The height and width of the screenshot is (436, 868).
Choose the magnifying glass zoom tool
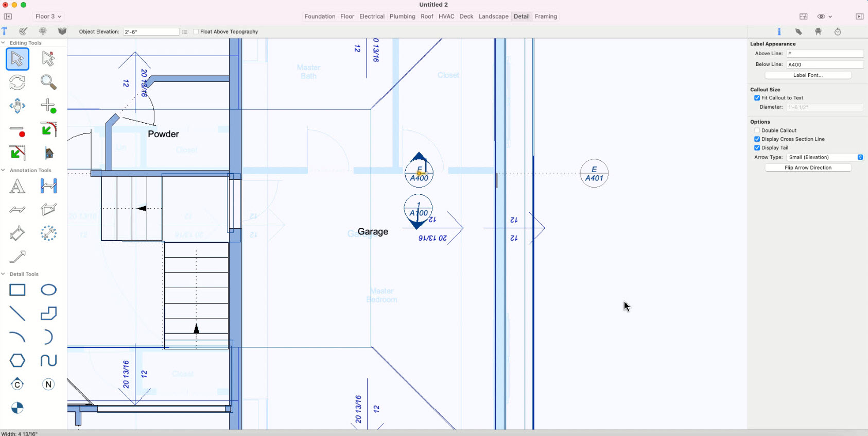[48, 82]
